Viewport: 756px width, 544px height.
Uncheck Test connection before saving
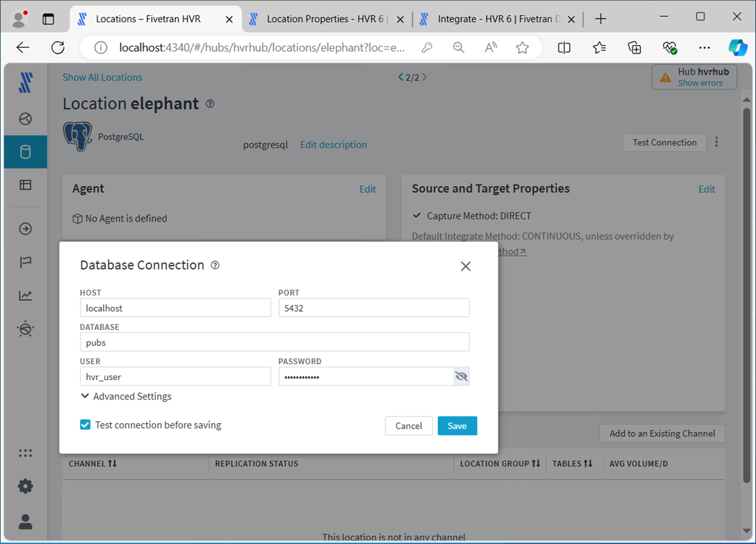[x=85, y=425]
